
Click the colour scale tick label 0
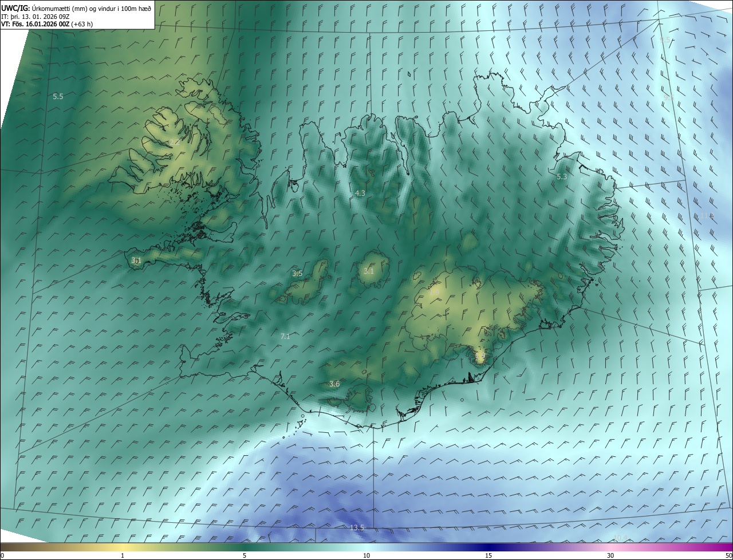pyautogui.click(x=2, y=555)
